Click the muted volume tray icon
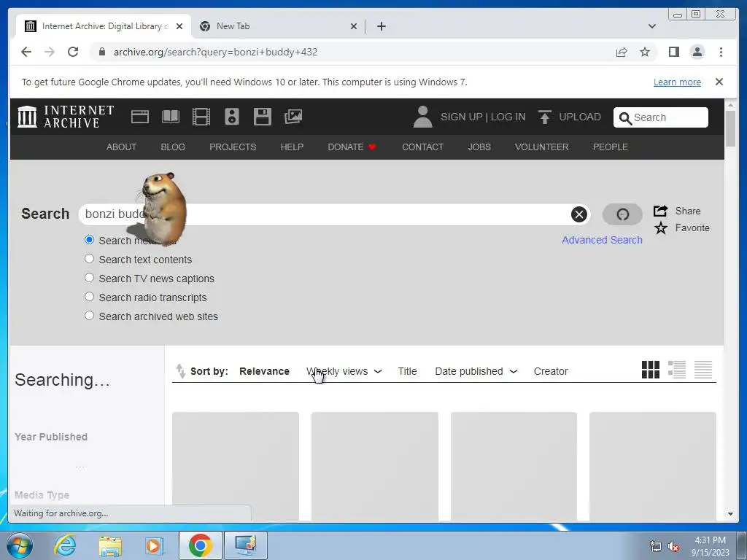747x560 pixels. (673, 546)
